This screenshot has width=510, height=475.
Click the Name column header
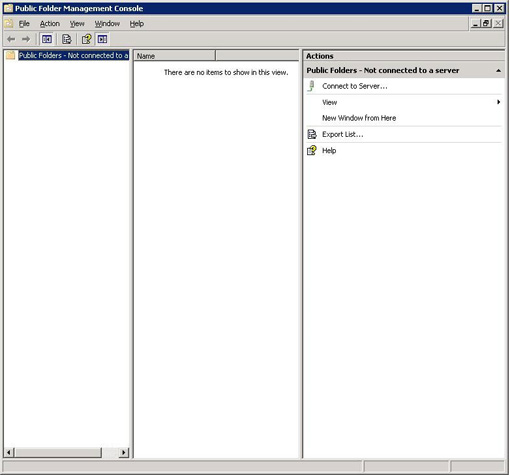click(175, 56)
